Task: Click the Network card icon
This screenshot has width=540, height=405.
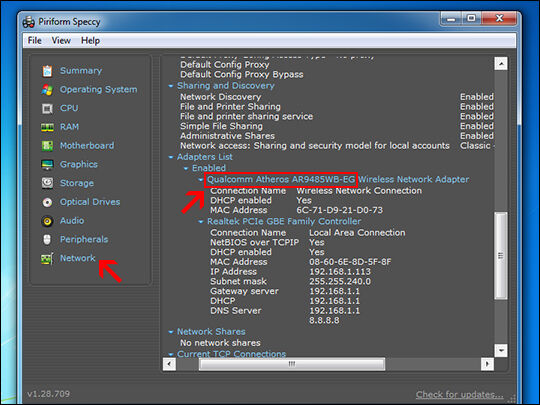Action: coord(47,258)
